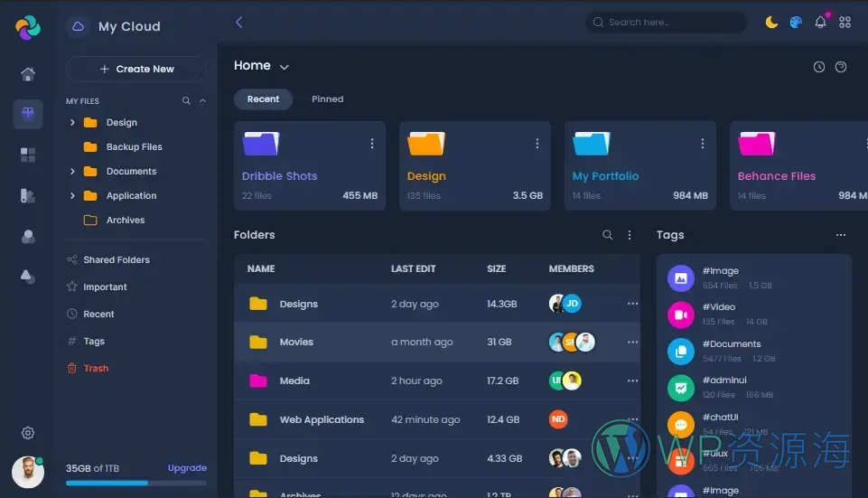This screenshot has height=498, width=868.
Task: Open the theme color palette icon
Action: 796,23
